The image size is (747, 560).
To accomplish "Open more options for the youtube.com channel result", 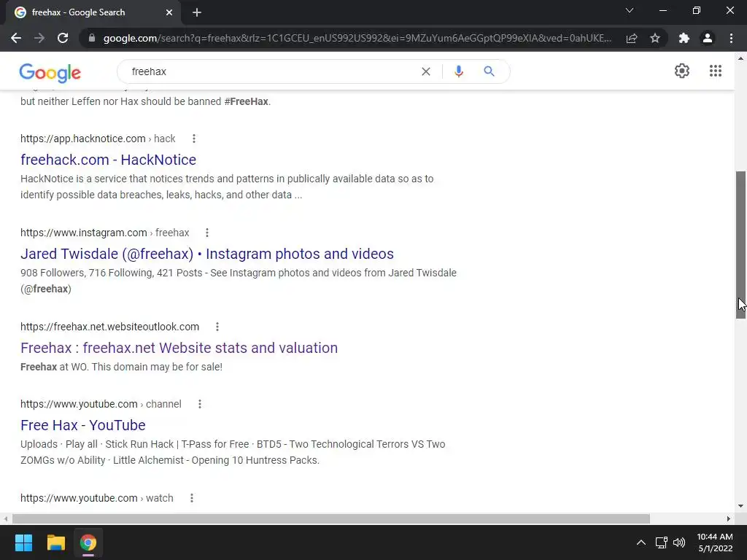I will 200,404.
